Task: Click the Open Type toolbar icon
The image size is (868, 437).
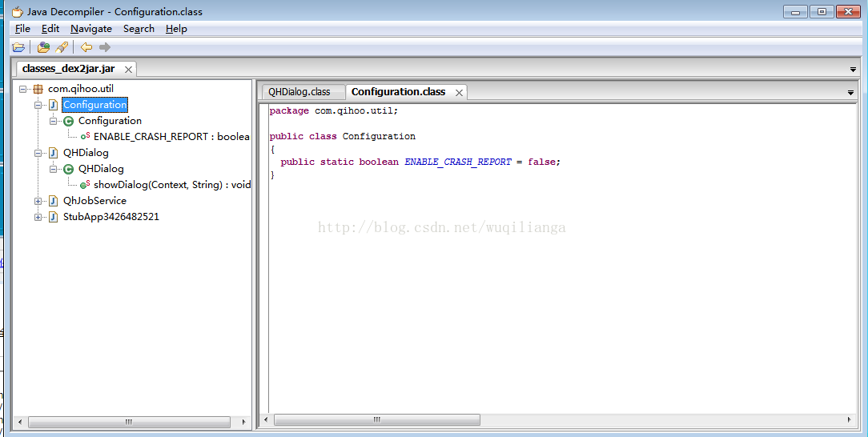Action: (43, 47)
